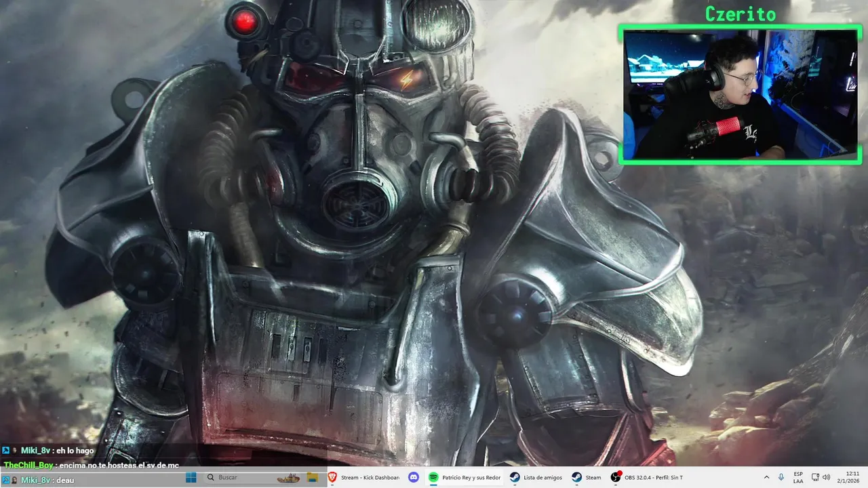Click the ship illustration in search box
868x488 pixels.
289,478
